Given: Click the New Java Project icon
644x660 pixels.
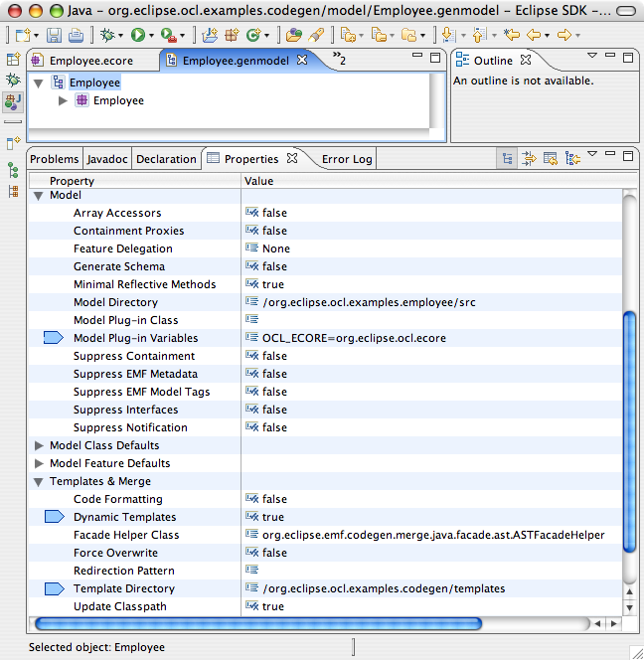Looking at the screenshot, I should (210, 35).
